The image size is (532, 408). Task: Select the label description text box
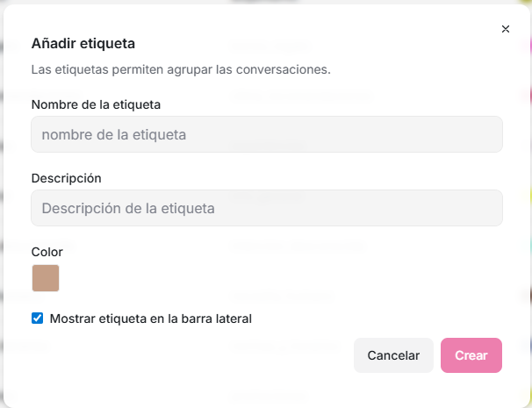(x=267, y=209)
